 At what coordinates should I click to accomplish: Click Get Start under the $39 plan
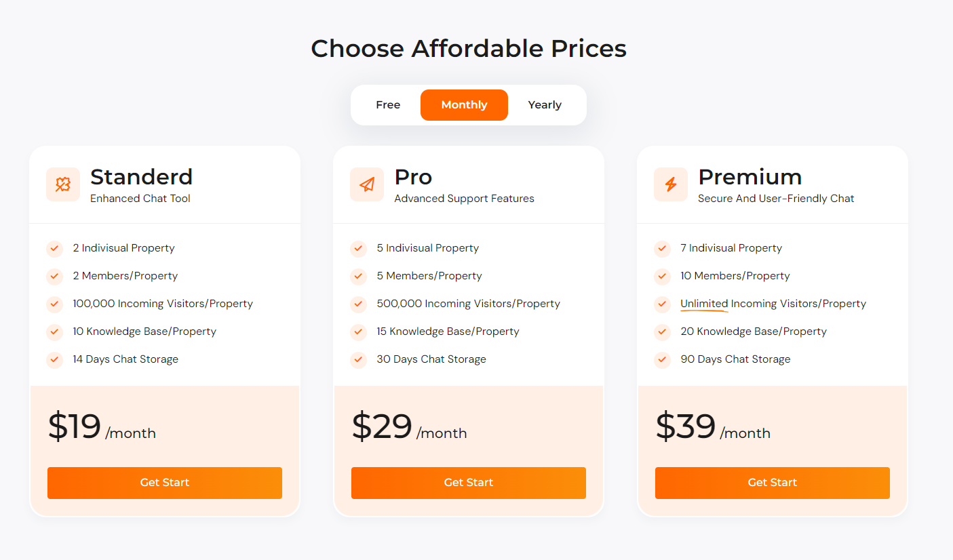point(773,483)
